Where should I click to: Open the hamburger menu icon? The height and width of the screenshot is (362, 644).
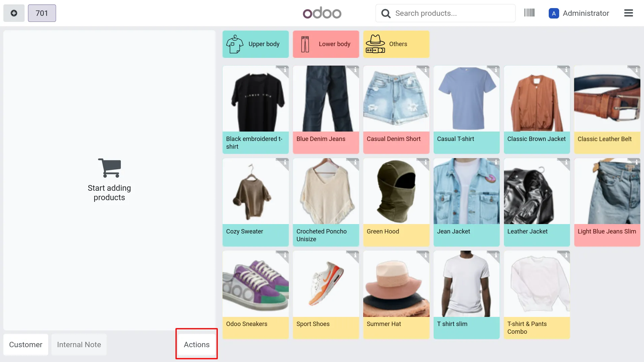point(629,13)
